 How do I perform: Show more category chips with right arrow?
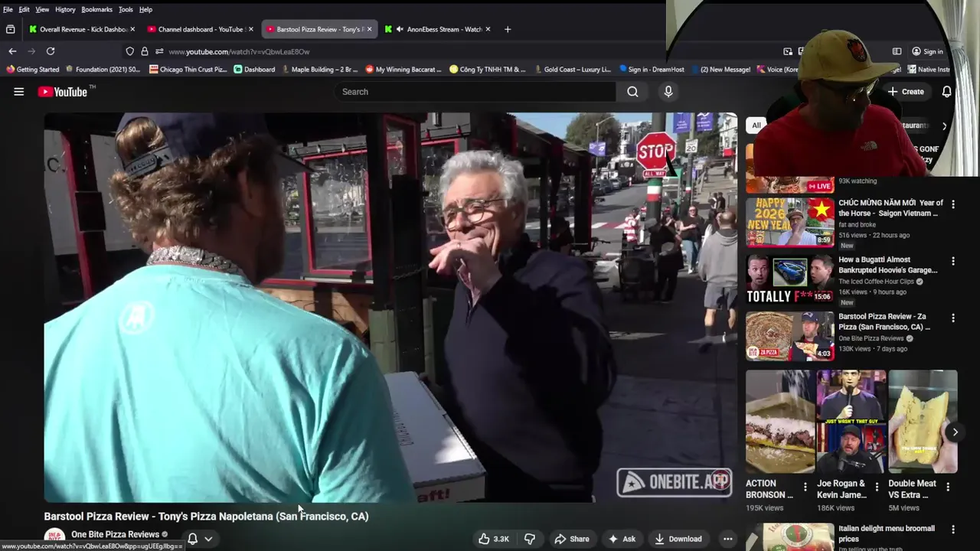pos(944,126)
